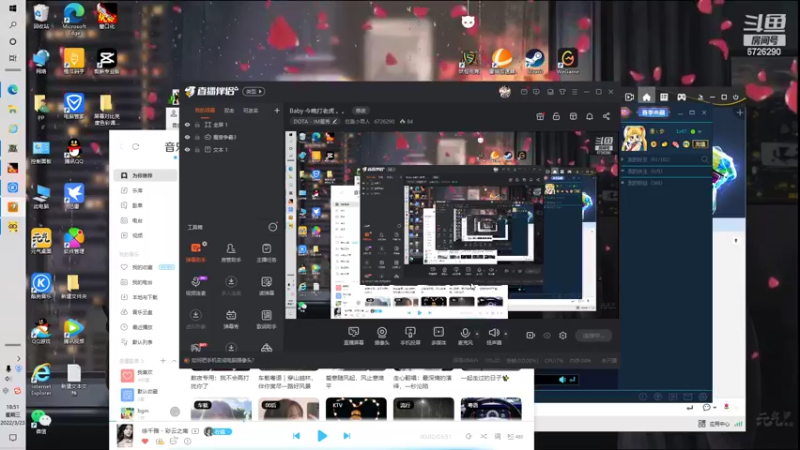Open the bgm playlist in the music app
The height and width of the screenshot is (450, 800).
click(145, 412)
